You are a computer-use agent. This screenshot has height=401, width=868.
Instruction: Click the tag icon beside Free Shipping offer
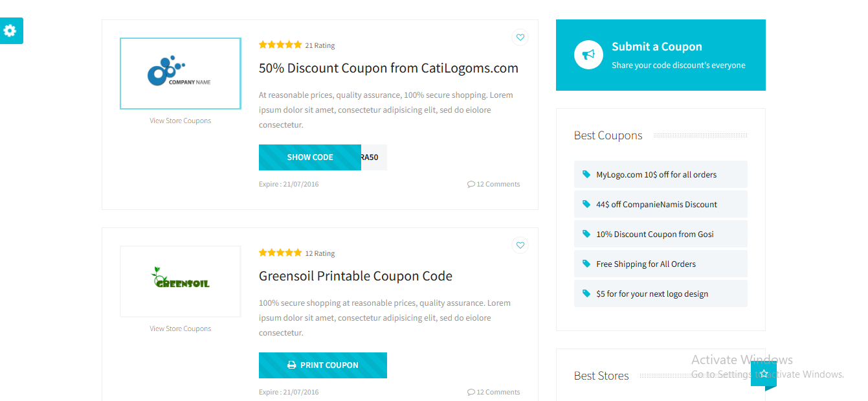[586, 264]
